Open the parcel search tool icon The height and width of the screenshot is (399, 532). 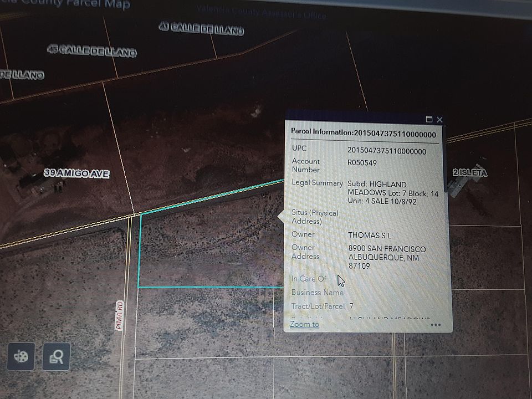click(57, 356)
